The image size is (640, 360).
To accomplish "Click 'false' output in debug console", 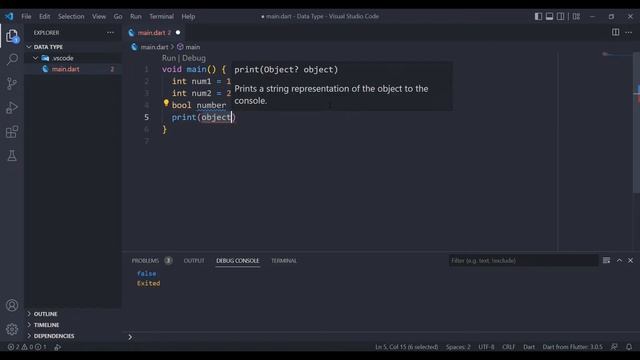I will coord(147,273).
